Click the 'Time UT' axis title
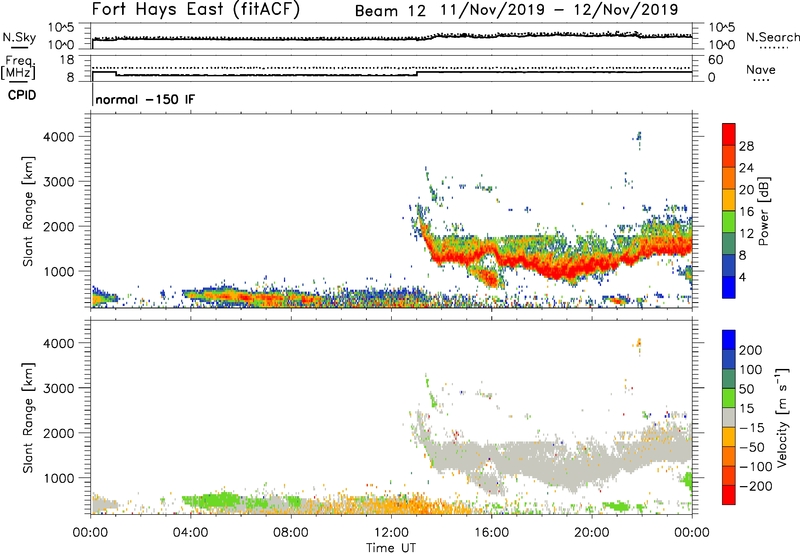The image size is (800, 554). point(391,548)
